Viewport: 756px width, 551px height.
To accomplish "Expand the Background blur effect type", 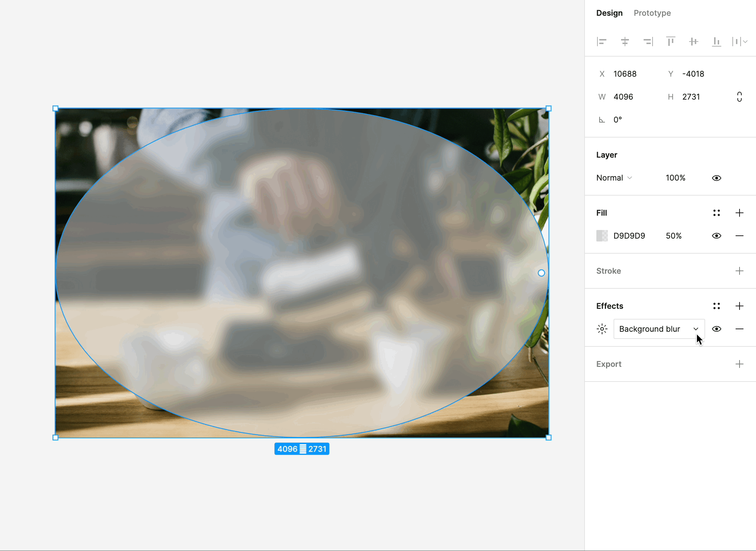I will [696, 329].
